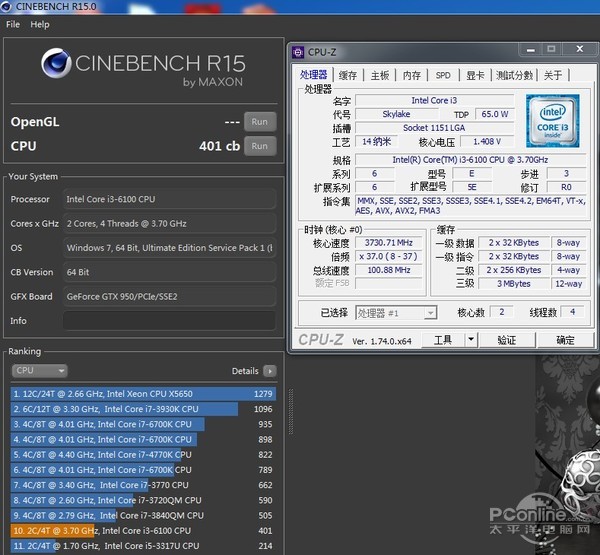Click the Cinebench title bar icon
Screen dimensions: 600x555
[x=6, y=7]
